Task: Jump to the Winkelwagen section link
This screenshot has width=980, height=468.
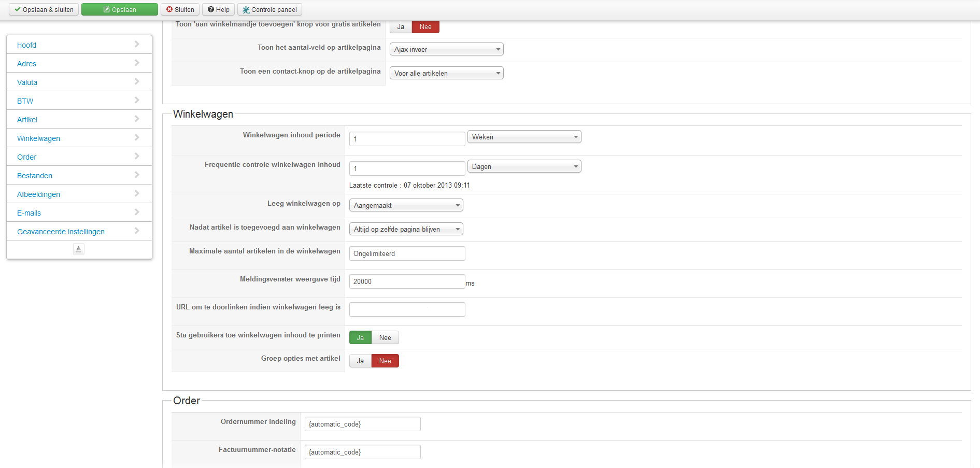Action: (x=38, y=138)
